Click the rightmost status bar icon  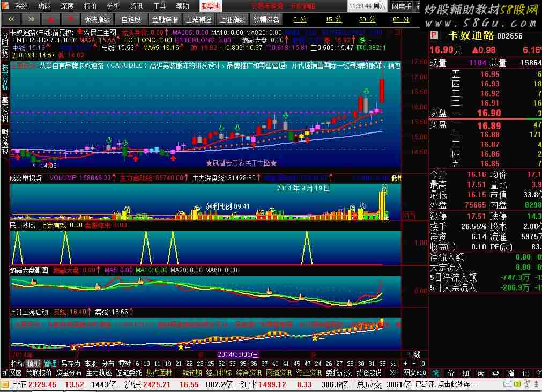pos(537,384)
